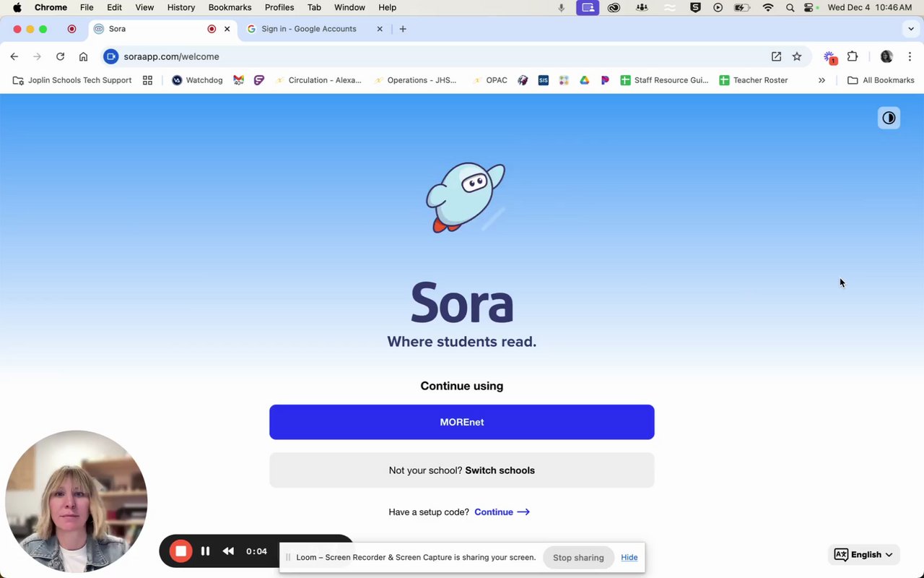Open the Loom extension icon
This screenshot has width=924, height=578.
tap(829, 57)
